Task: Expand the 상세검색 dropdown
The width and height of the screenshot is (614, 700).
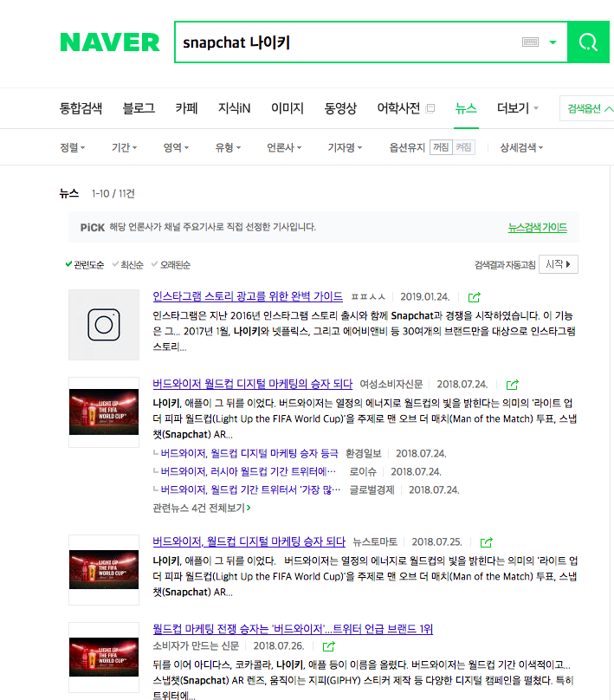Action: pos(521,147)
